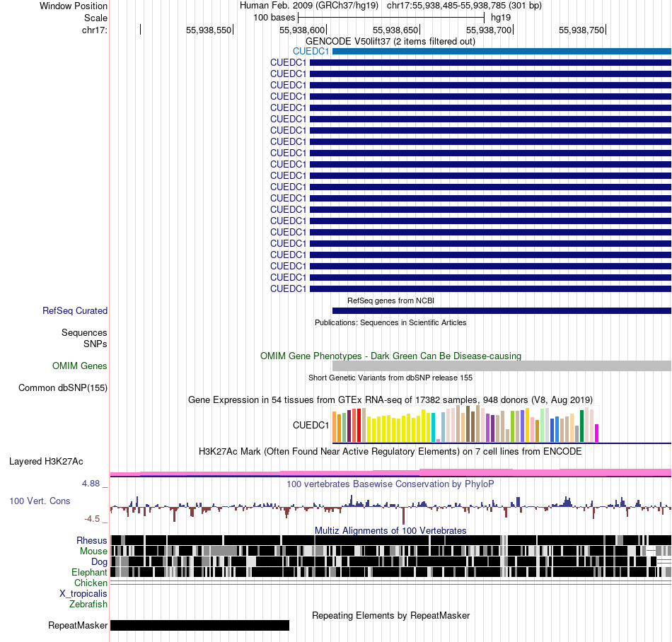Image resolution: width=672 pixels, height=642 pixels.
Task: Click the 55,938,550 coordinate on the ruler
Action: point(208,30)
